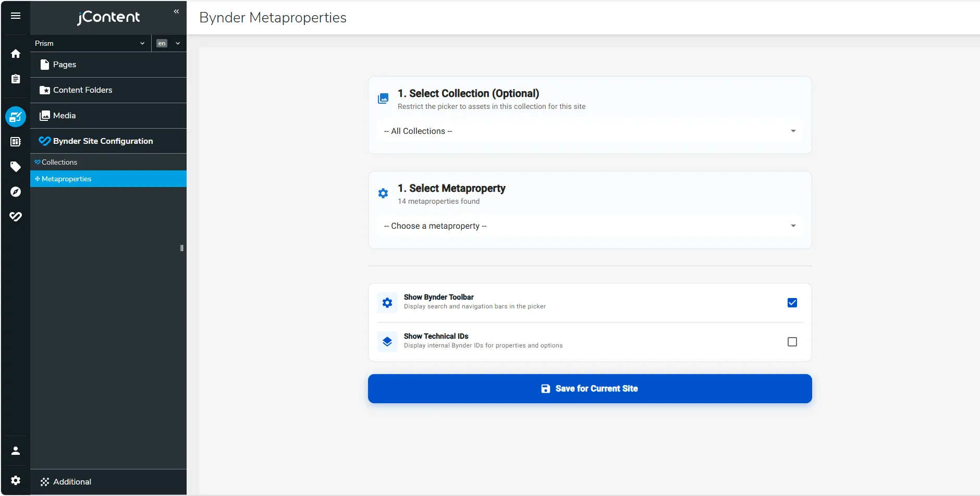Image resolution: width=980 pixels, height=496 pixels.
Task: Click the 14 metaproperties found text
Action: coord(438,201)
